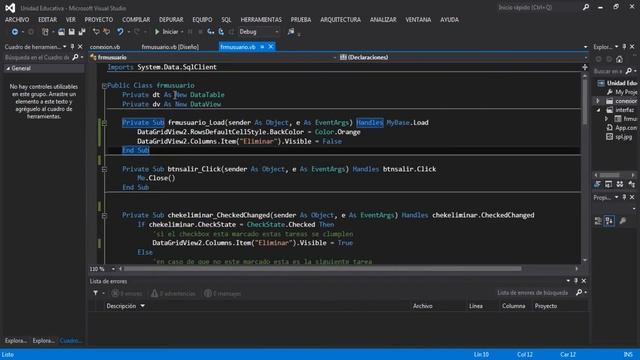The width and height of the screenshot is (640, 360).
Task: Click the step over debug icon
Action: point(221,31)
